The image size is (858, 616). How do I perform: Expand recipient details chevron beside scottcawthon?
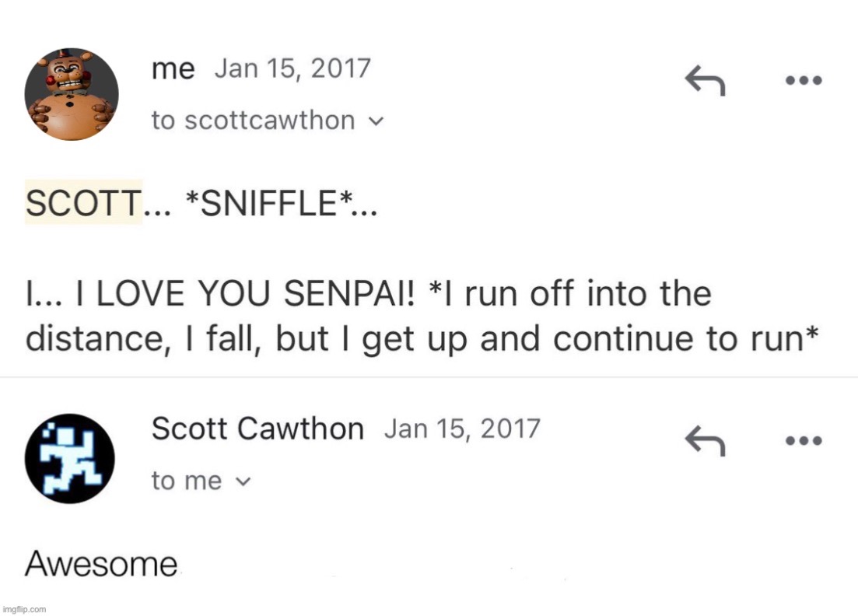[376, 121]
